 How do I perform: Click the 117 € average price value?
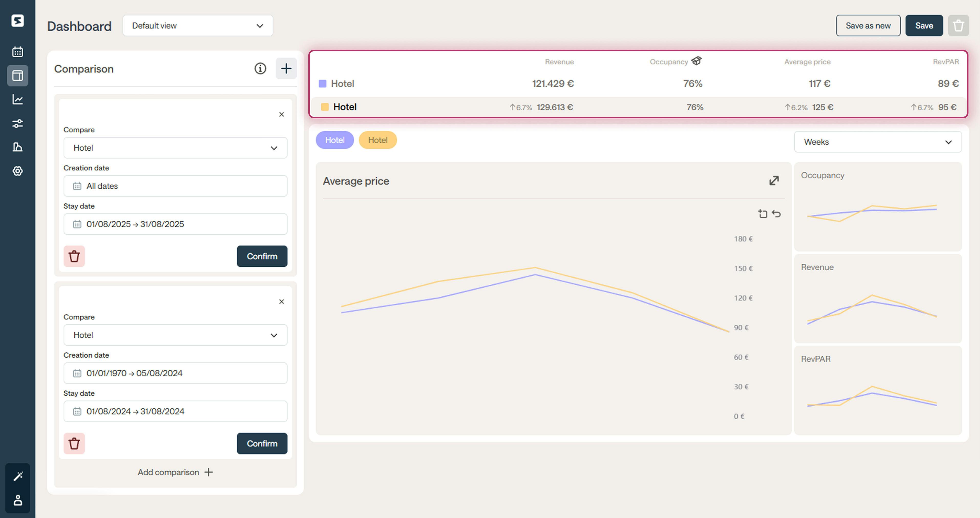pos(819,84)
